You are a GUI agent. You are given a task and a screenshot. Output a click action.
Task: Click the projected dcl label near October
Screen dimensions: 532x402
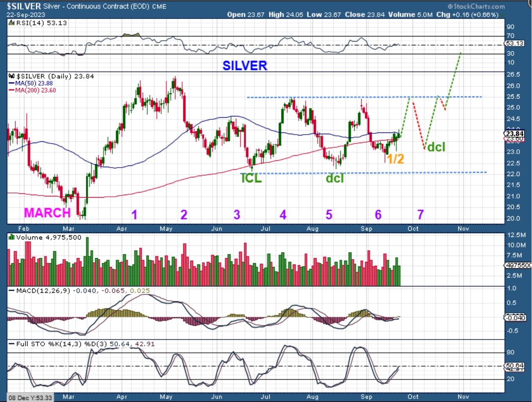point(436,147)
